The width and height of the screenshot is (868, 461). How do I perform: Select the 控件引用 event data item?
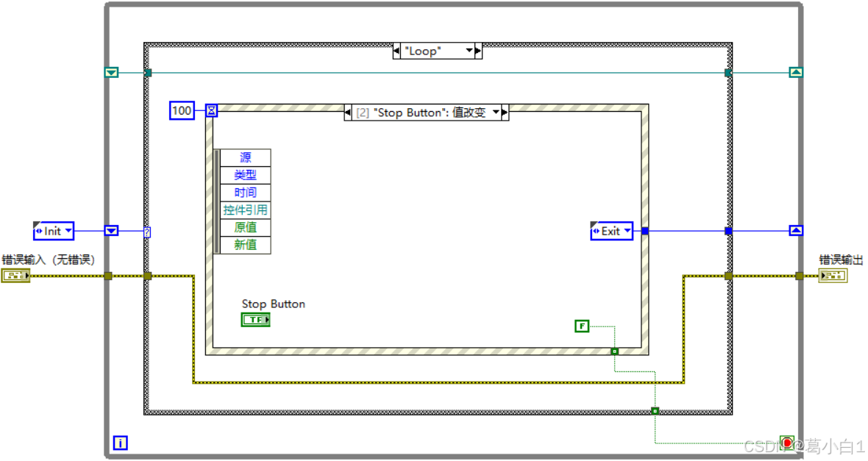(x=245, y=210)
